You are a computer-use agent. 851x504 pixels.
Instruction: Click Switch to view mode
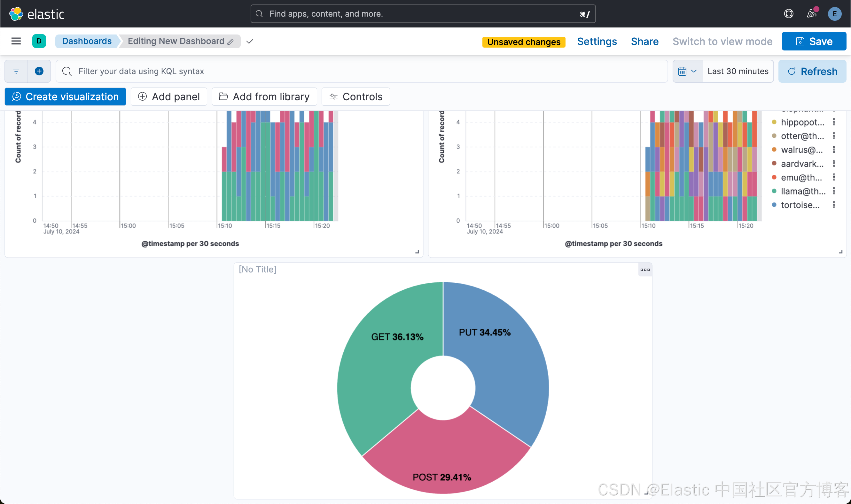point(722,42)
